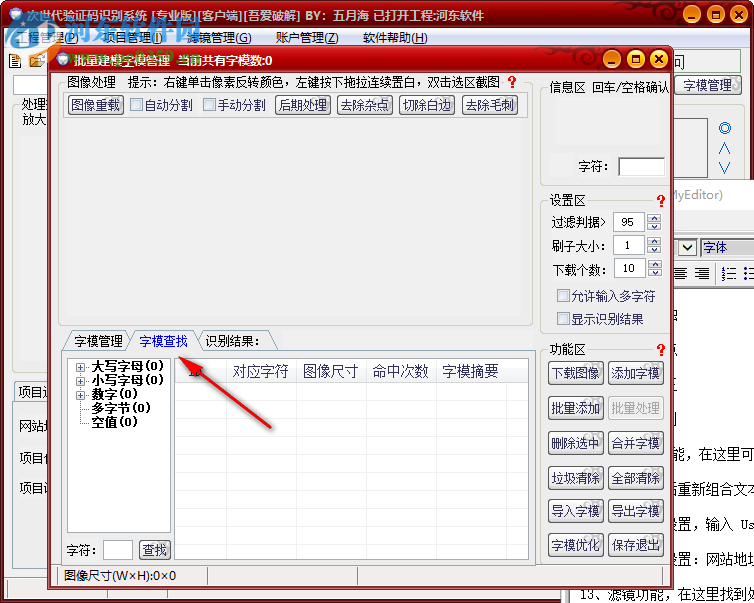Click 图像重载 button
Viewport: 754px width, 603px height.
tap(96, 105)
